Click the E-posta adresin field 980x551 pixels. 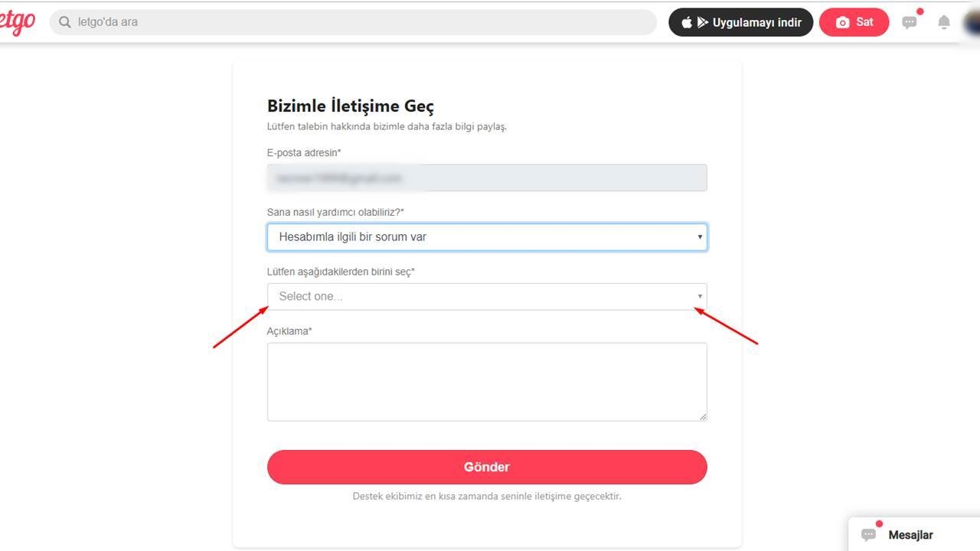point(487,178)
